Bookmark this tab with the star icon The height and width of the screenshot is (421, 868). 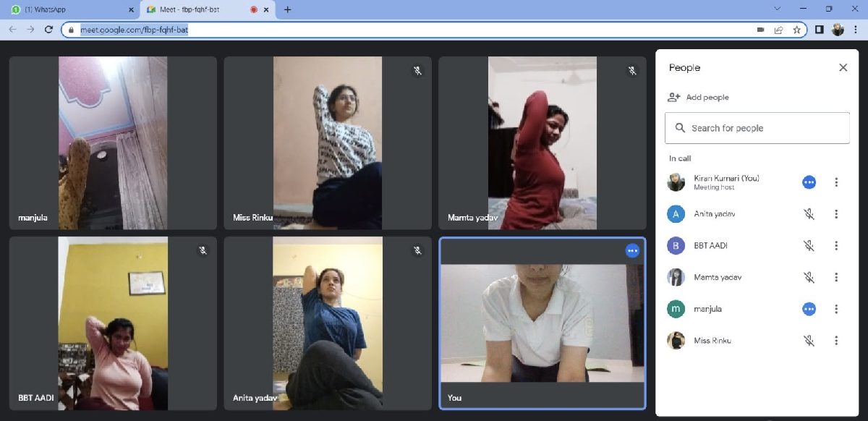[796, 30]
